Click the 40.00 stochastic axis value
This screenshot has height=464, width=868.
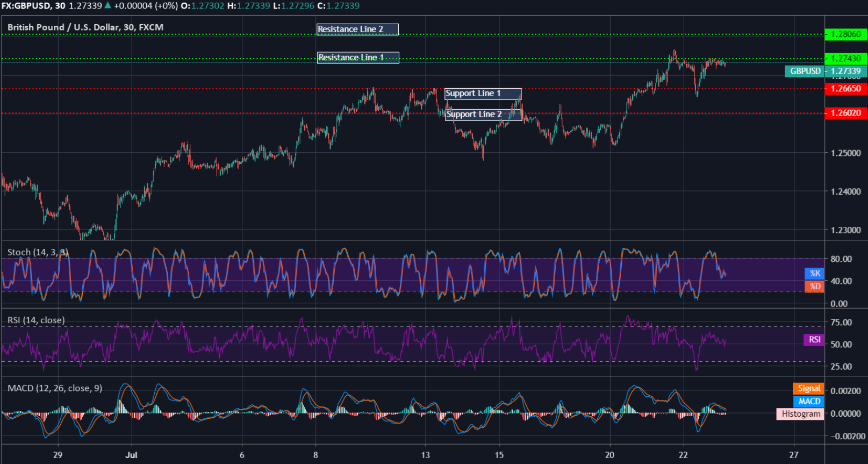tap(841, 281)
